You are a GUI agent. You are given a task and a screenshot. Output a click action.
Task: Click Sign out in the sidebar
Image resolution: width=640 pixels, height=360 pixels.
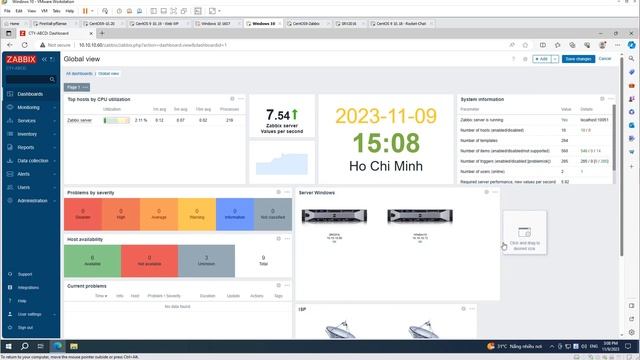pyautogui.click(x=25, y=328)
